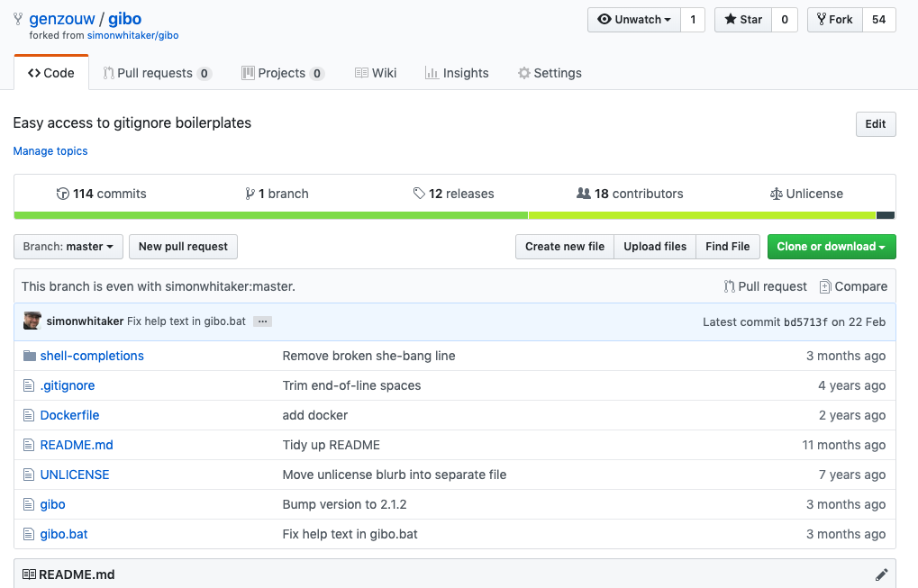The image size is (918, 588).
Task: Expand the Unwatch notifications dropdown
Action: point(634,19)
